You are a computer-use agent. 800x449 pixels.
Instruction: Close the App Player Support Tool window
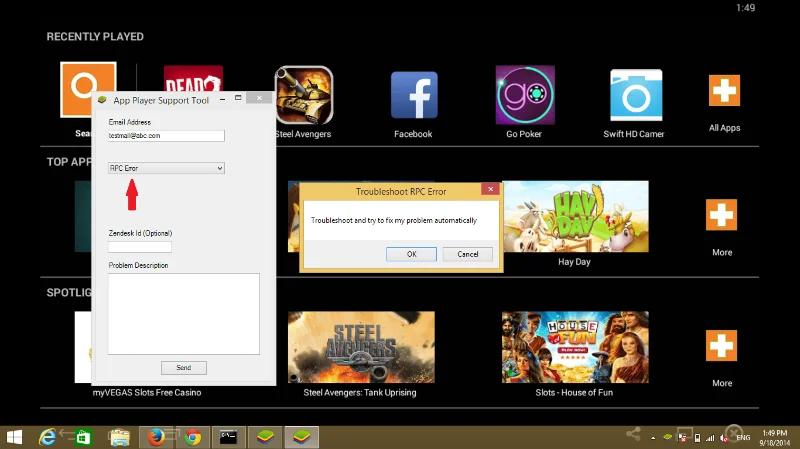259,98
